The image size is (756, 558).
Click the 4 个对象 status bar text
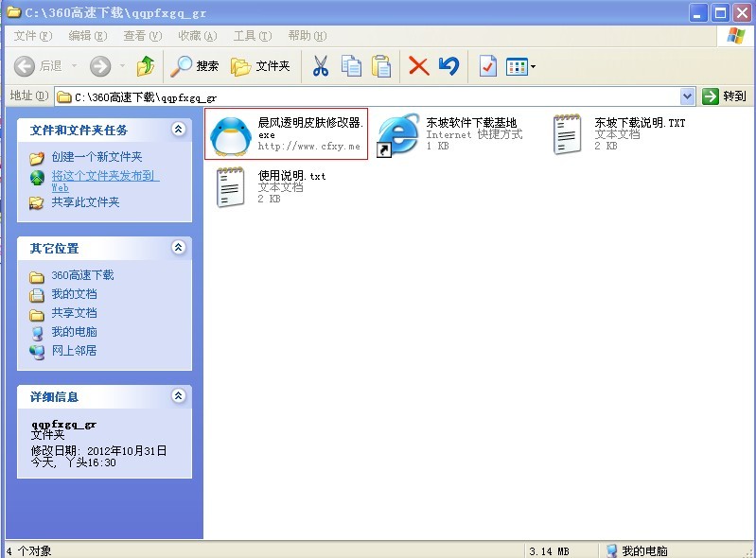(x=29, y=550)
